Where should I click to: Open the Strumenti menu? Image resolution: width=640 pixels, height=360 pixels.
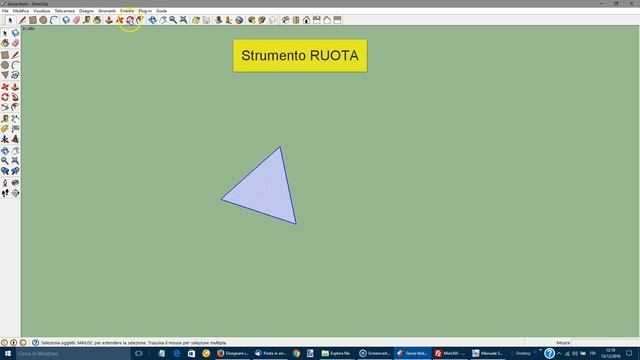point(107,11)
